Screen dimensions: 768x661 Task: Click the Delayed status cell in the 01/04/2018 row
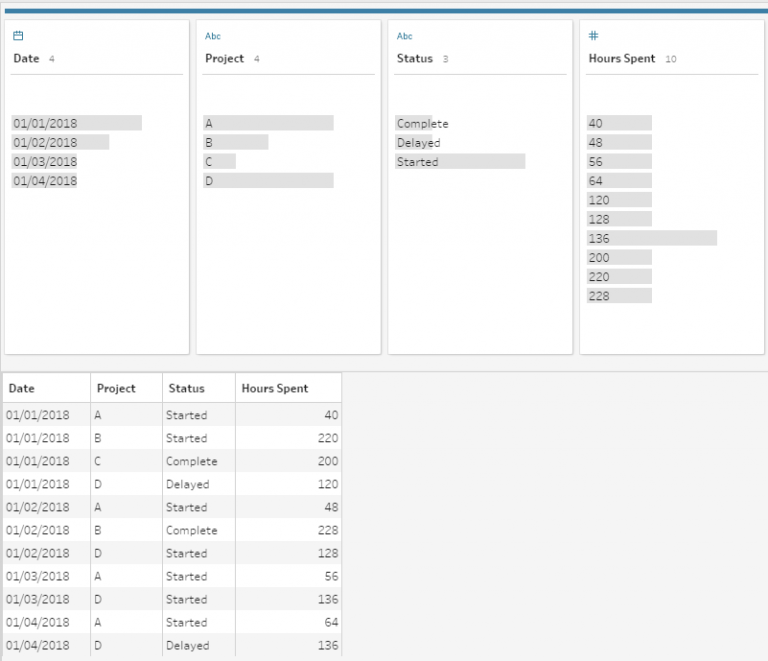199,645
